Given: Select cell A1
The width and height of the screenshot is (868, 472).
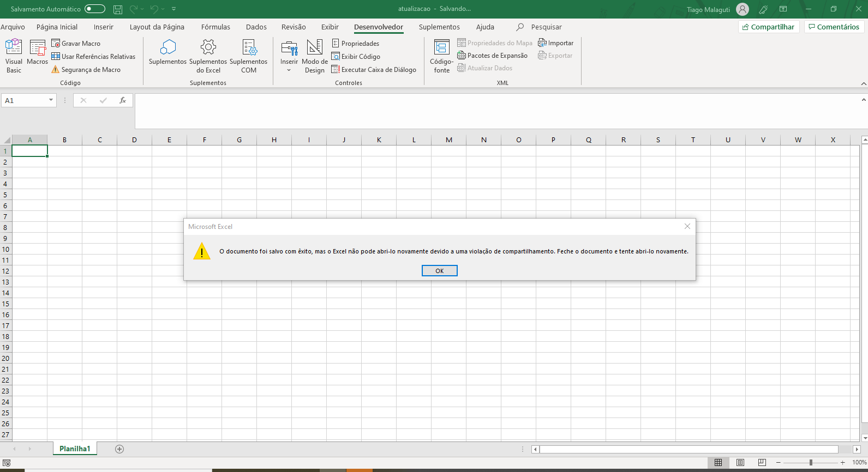Looking at the screenshot, I should click(29, 151).
